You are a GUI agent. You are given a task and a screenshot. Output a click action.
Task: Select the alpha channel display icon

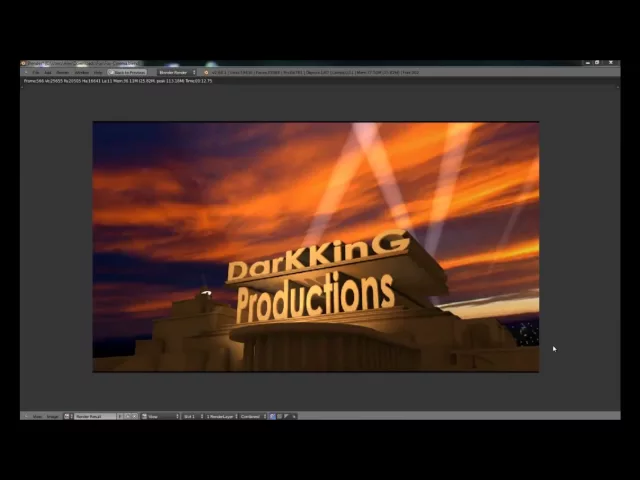(287, 416)
